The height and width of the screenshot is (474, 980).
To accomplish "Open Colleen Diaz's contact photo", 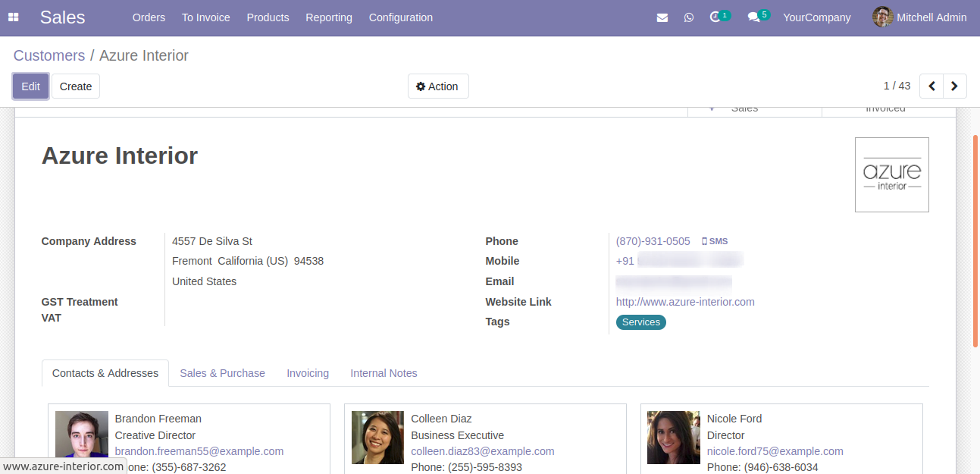I will [x=378, y=438].
